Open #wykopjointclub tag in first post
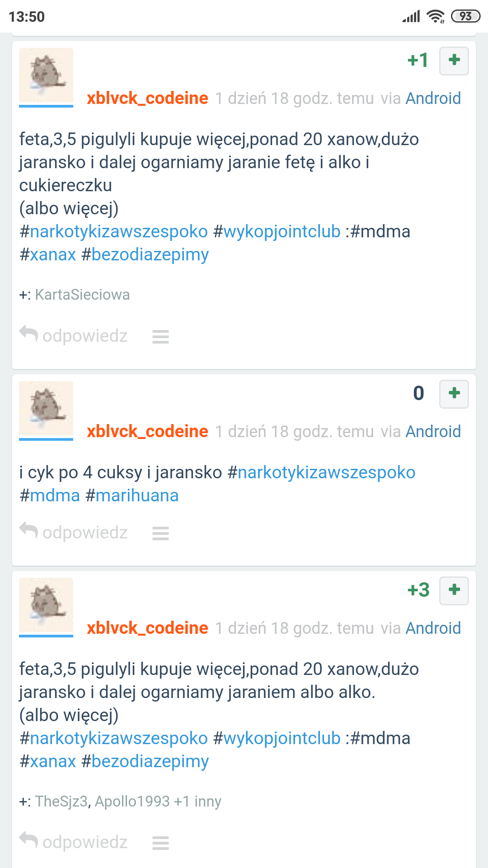This screenshot has height=868, width=488. tap(277, 231)
